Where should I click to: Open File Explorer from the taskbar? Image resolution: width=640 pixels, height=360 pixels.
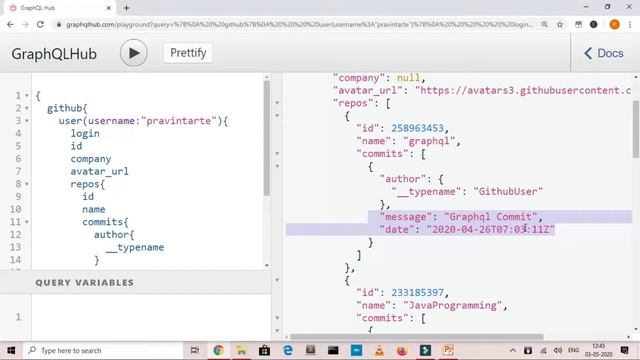tap(241, 350)
